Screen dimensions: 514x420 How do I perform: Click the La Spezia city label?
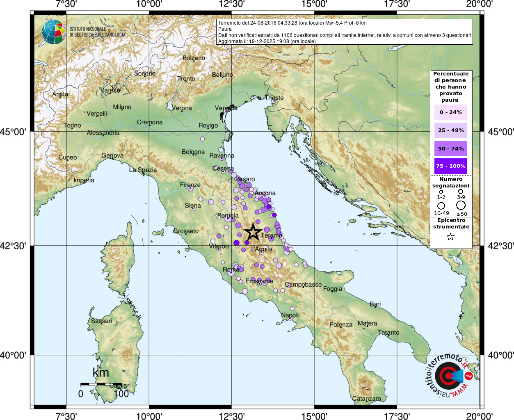[x=143, y=170]
